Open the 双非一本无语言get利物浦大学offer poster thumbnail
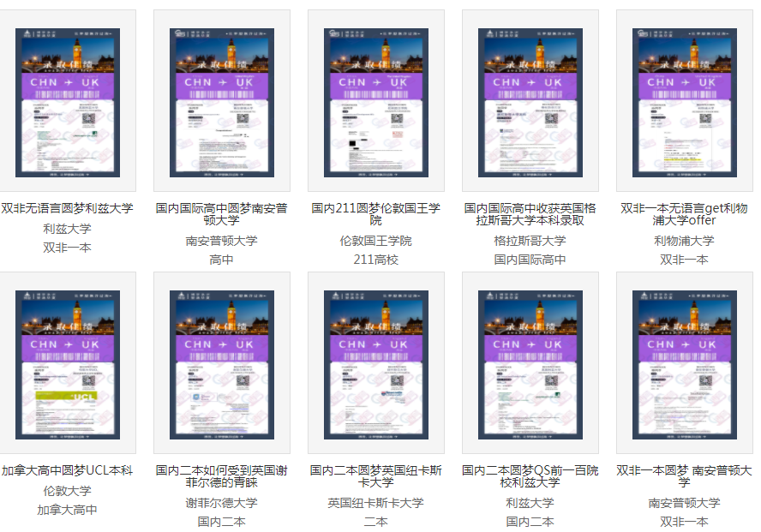 [x=685, y=102]
